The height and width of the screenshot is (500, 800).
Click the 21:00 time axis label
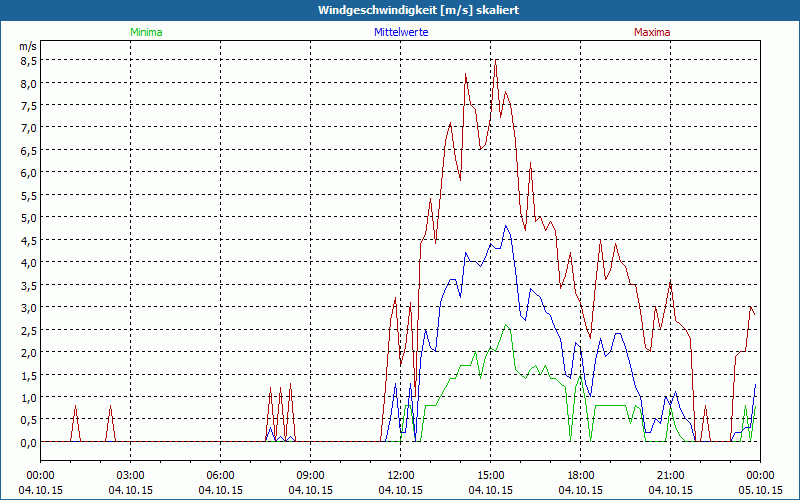click(x=670, y=476)
